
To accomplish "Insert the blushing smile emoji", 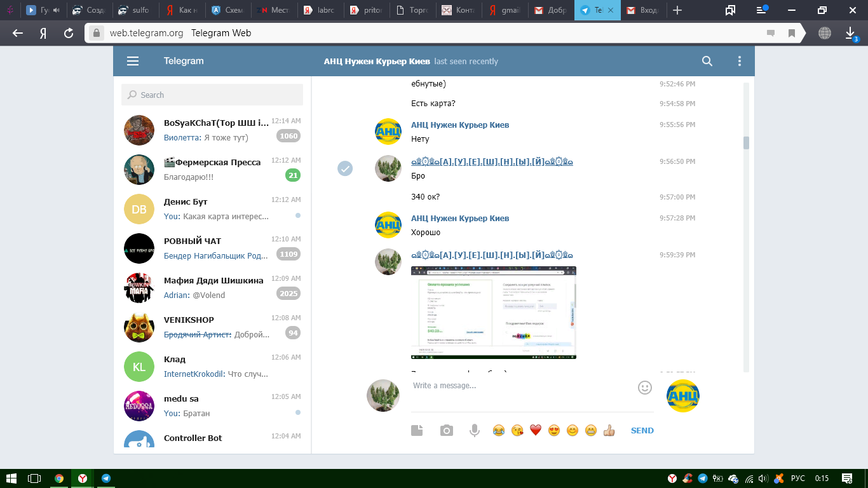I will pos(573,431).
